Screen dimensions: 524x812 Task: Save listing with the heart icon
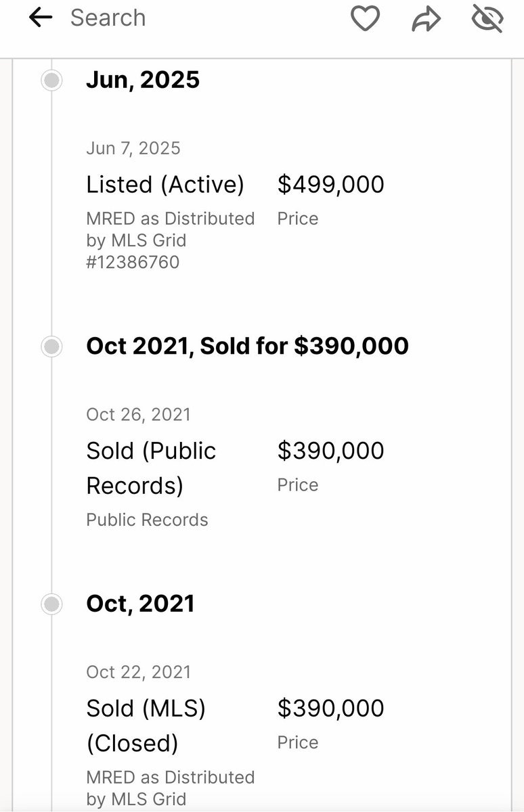point(365,18)
